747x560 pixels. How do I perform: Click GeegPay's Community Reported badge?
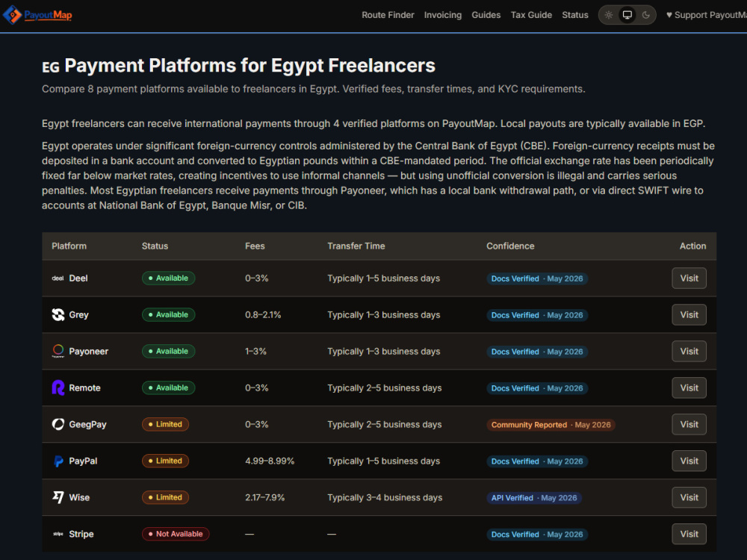coord(551,425)
